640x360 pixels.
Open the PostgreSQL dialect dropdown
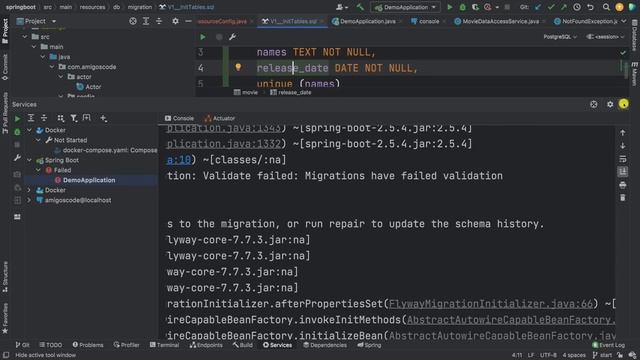click(560, 37)
